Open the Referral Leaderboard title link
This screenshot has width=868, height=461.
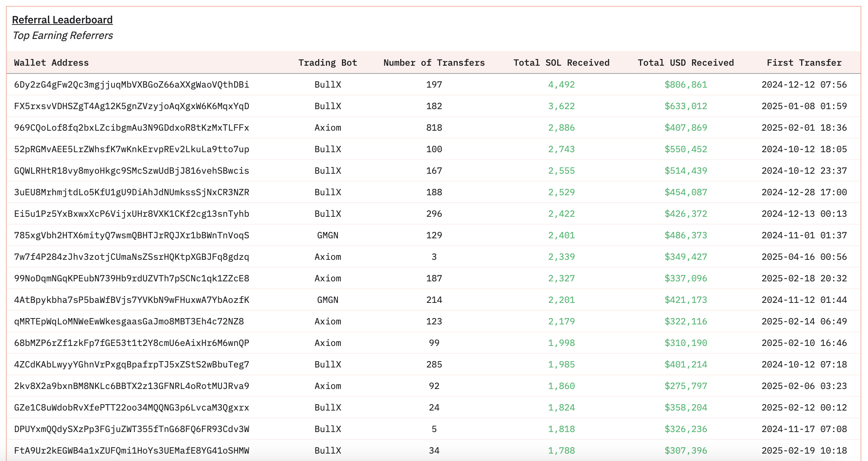click(x=62, y=20)
